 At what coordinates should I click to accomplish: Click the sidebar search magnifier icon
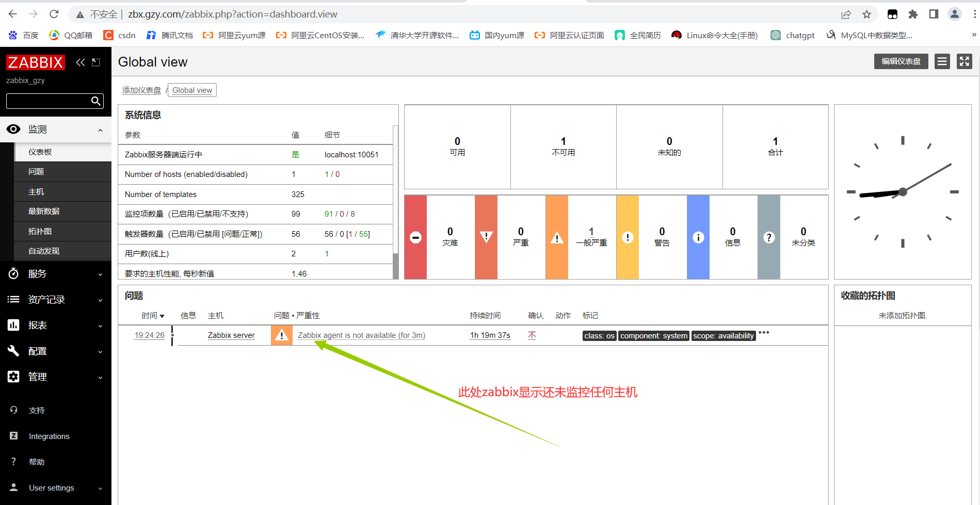[95, 101]
